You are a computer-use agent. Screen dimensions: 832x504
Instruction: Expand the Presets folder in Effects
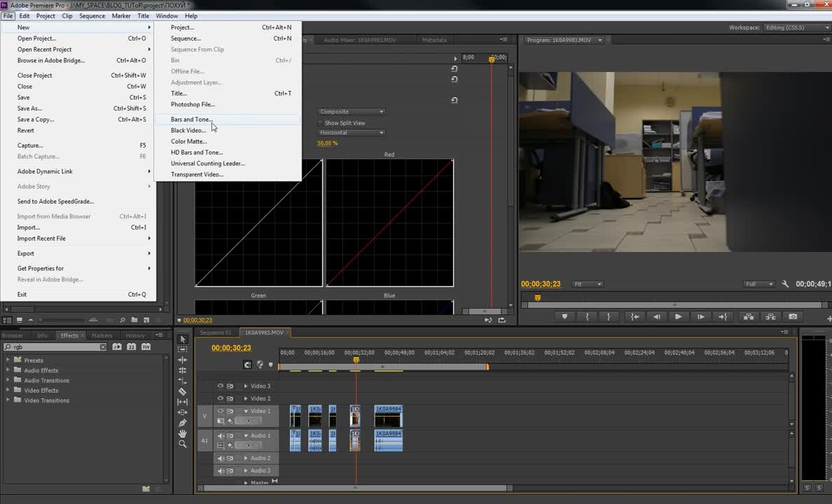coord(8,360)
